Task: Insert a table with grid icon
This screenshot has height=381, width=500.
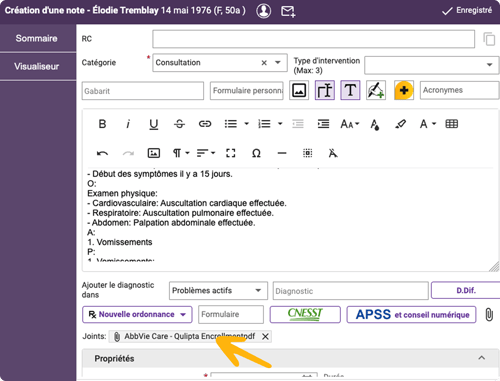Action: (x=452, y=124)
